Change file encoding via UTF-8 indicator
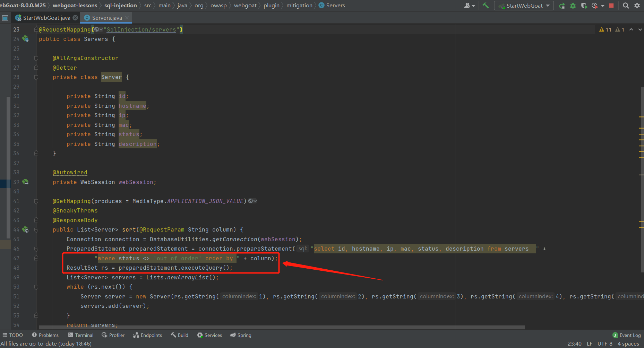This screenshot has width=644, height=348. (x=605, y=343)
